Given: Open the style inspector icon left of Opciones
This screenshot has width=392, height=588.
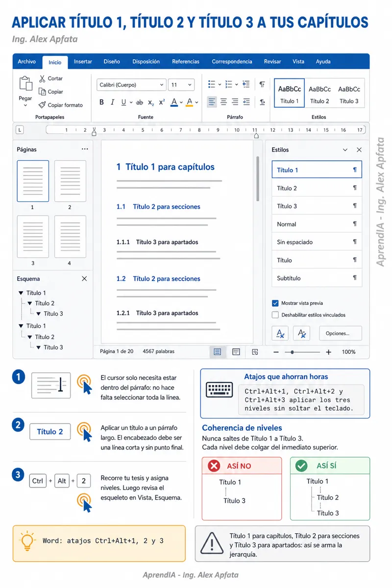Looking at the screenshot, I should click(x=302, y=333).
